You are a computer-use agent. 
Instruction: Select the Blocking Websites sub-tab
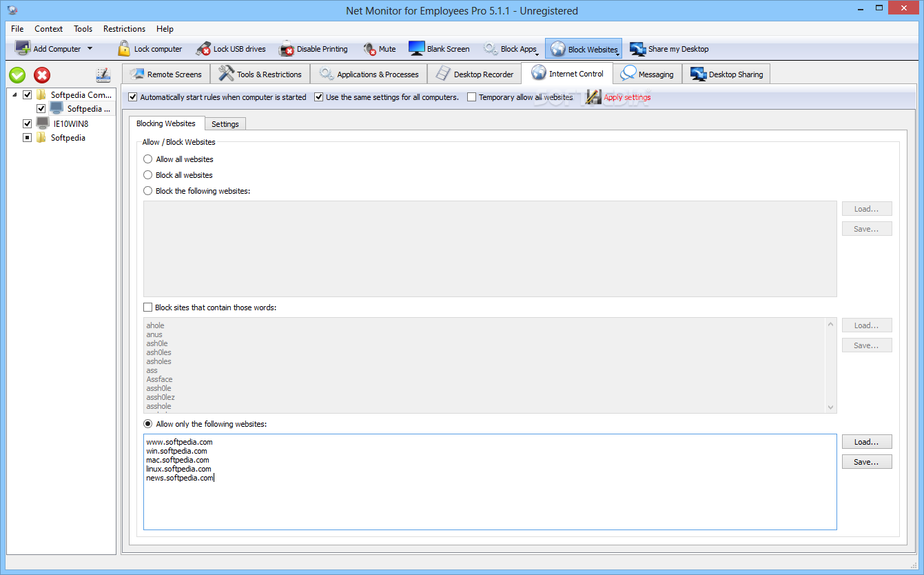coord(166,123)
